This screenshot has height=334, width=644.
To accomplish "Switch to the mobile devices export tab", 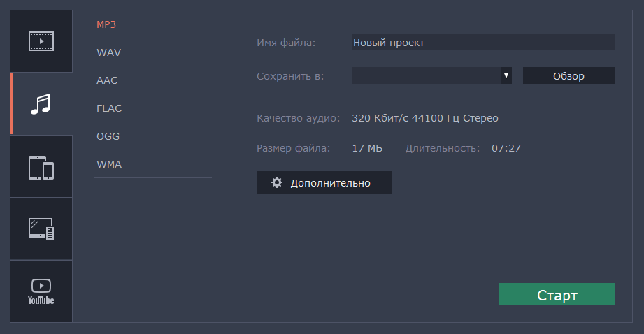I will click(x=41, y=167).
